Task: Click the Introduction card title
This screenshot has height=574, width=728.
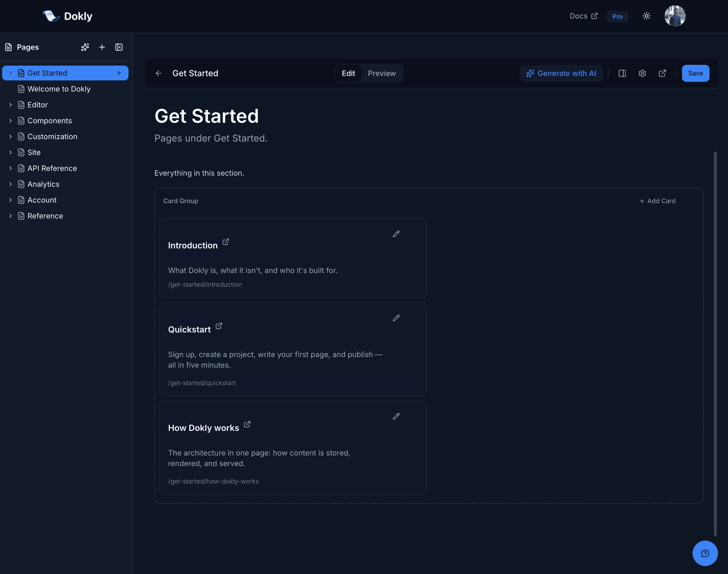Action: click(x=193, y=245)
